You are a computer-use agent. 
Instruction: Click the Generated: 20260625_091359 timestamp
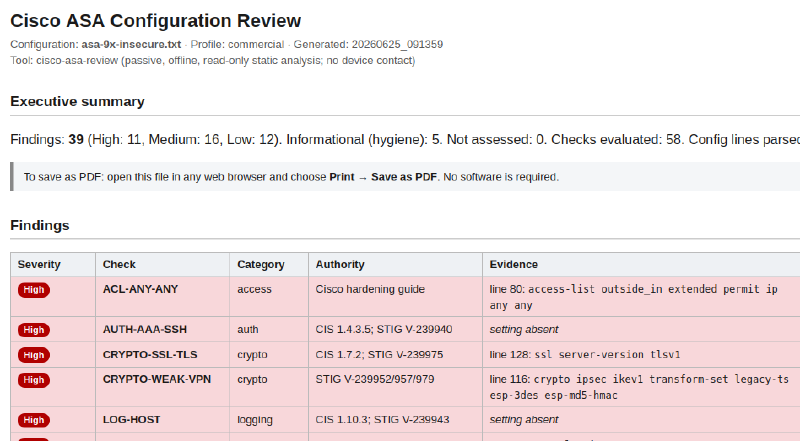point(368,44)
